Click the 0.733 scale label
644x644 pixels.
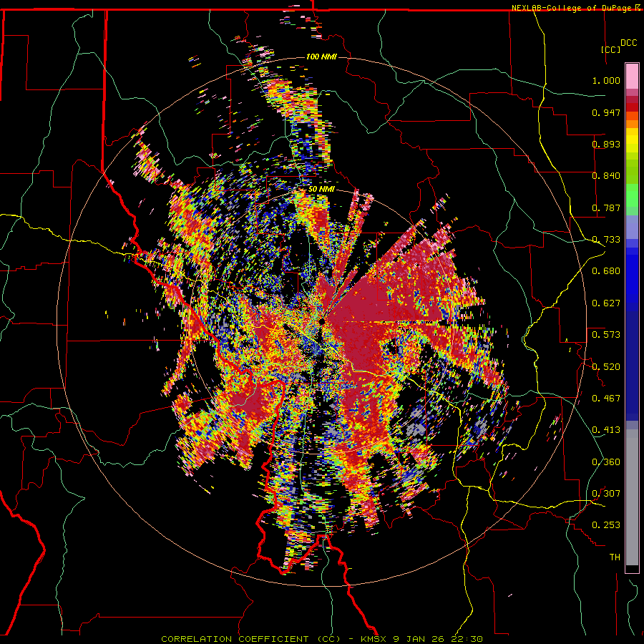606,240
